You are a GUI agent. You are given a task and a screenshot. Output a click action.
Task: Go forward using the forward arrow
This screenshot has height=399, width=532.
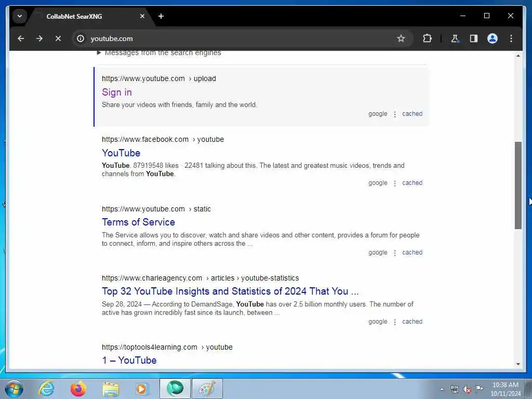[39, 38]
